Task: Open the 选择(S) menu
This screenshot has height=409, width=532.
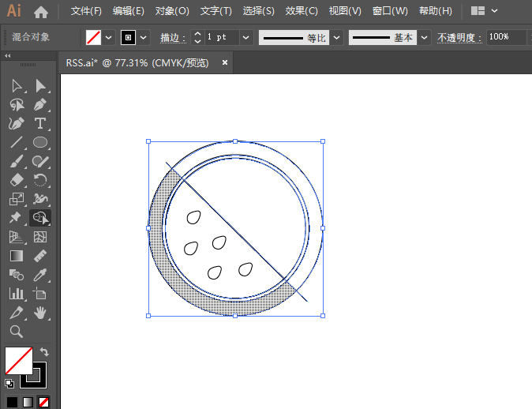Action: [x=259, y=11]
